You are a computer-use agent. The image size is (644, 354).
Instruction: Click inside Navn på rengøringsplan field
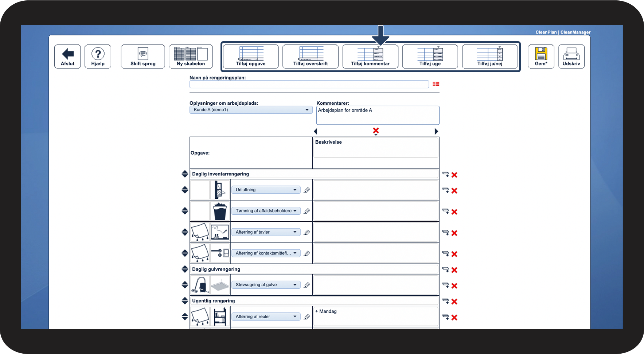point(309,84)
